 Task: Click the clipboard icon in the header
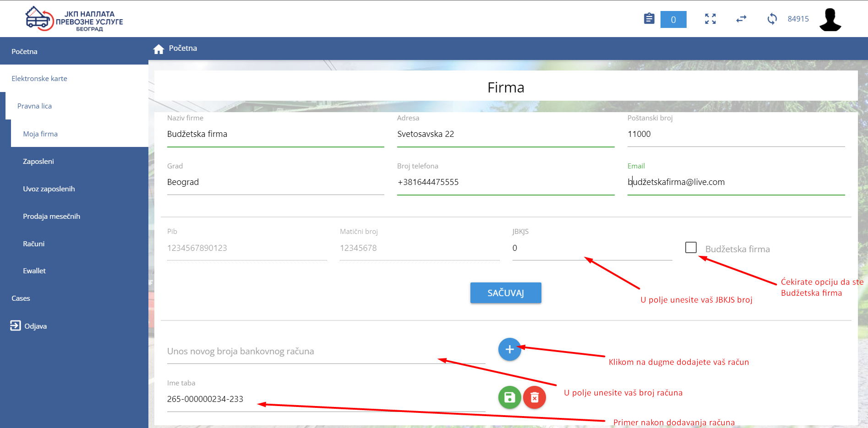649,19
